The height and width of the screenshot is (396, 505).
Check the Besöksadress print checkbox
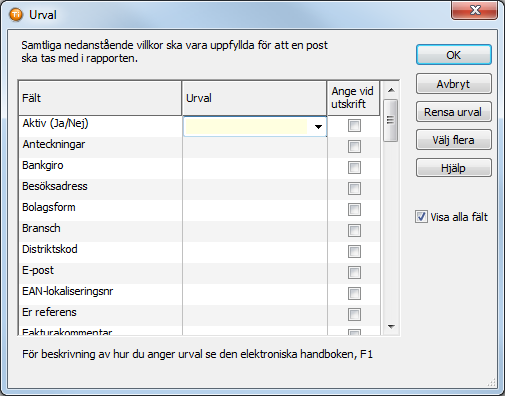[354, 189]
